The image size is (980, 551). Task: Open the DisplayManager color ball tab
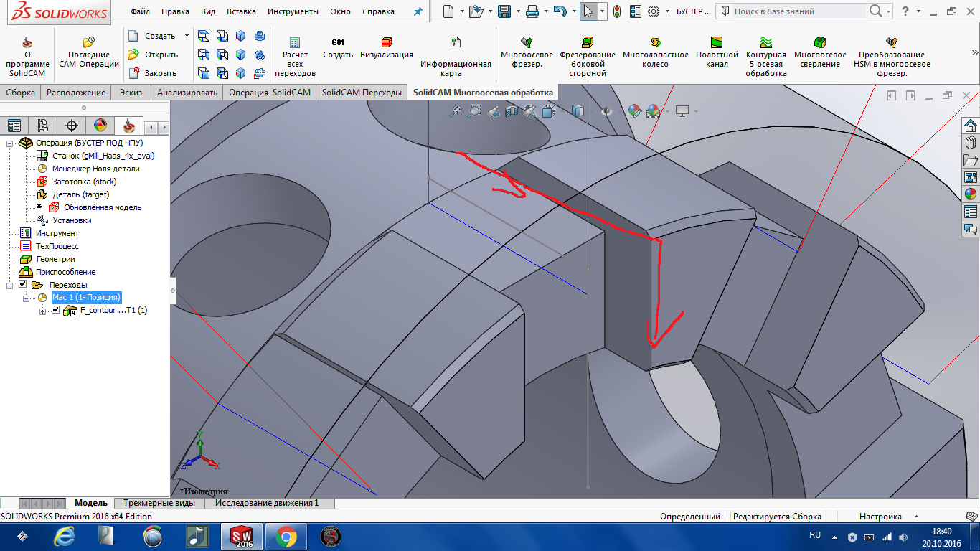coord(100,126)
